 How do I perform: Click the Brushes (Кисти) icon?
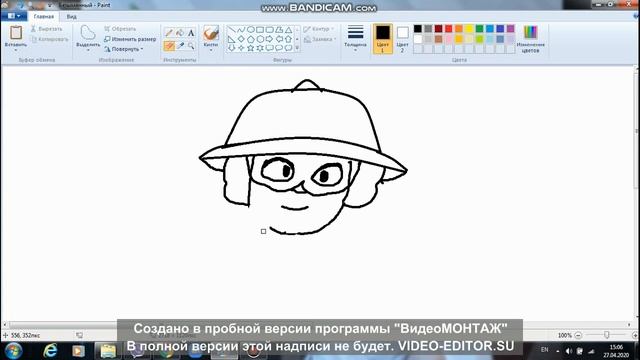(211, 33)
